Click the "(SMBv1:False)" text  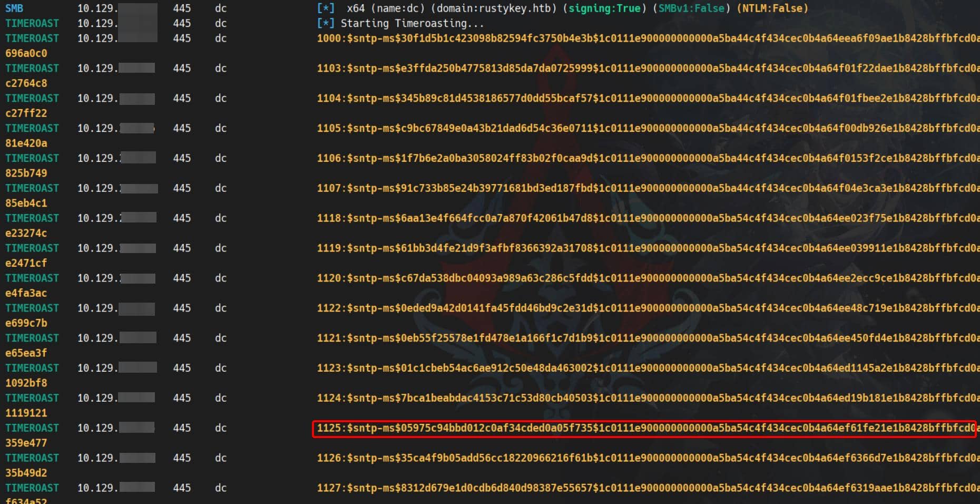pyautogui.click(x=691, y=8)
